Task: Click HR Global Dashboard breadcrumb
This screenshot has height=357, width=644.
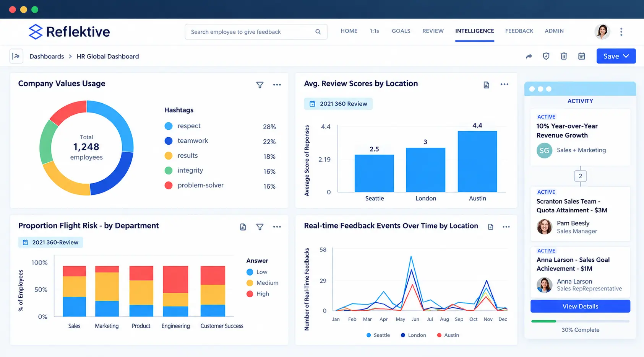Action: pos(108,56)
